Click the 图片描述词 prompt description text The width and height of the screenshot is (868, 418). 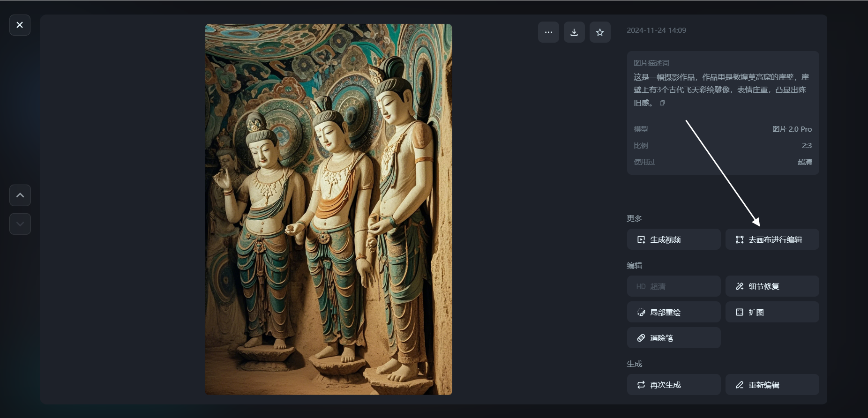tap(721, 90)
